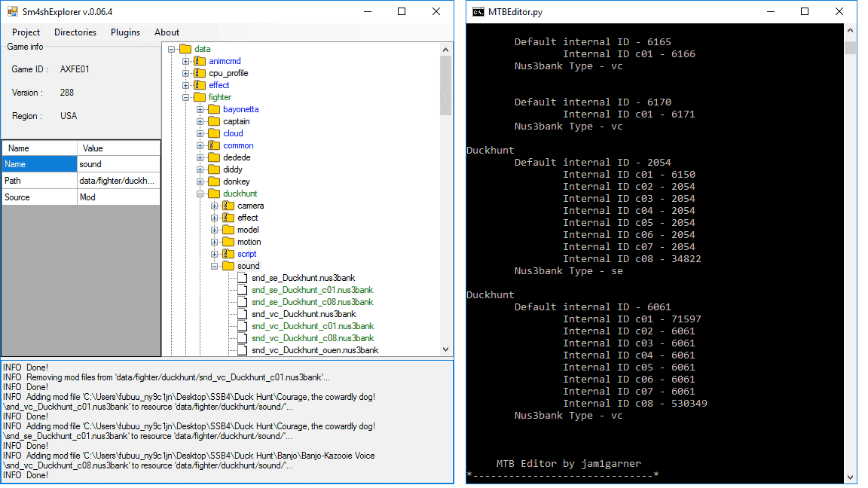The height and width of the screenshot is (488, 868).
Task: Expand the captain folder node
Action: pyautogui.click(x=200, y=122)
